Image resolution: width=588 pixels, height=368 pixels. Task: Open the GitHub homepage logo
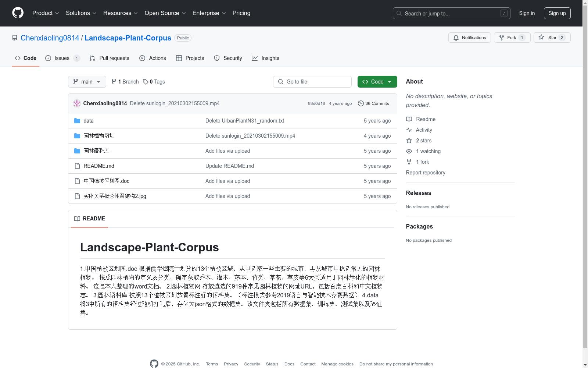pos(18,13)
